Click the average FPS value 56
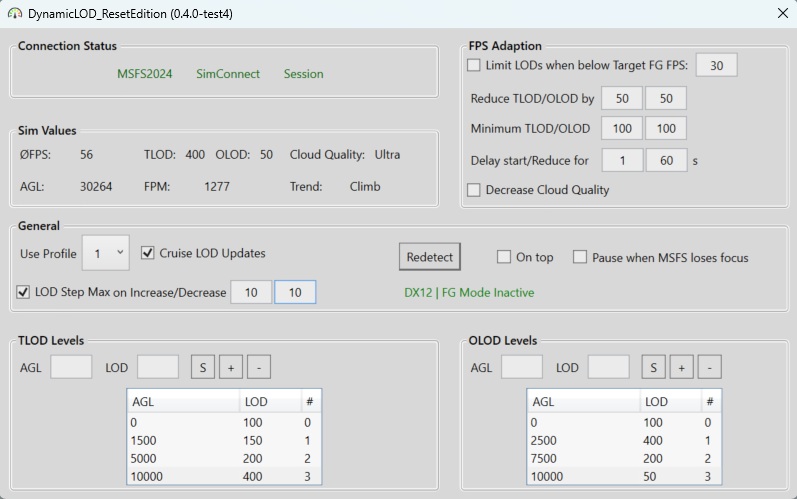The width and height of the screenshot is (797, 499). point(86,154)
